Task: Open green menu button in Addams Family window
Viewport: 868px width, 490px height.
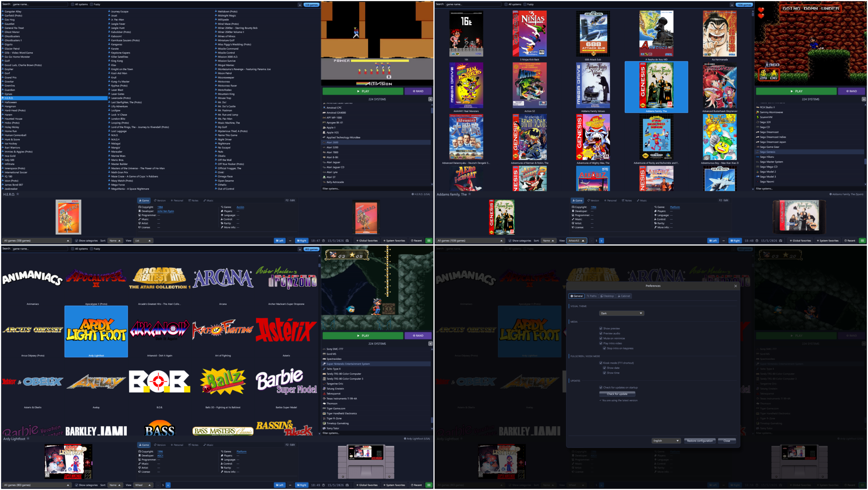Action: pyautogui.click(x=862, y=241)
